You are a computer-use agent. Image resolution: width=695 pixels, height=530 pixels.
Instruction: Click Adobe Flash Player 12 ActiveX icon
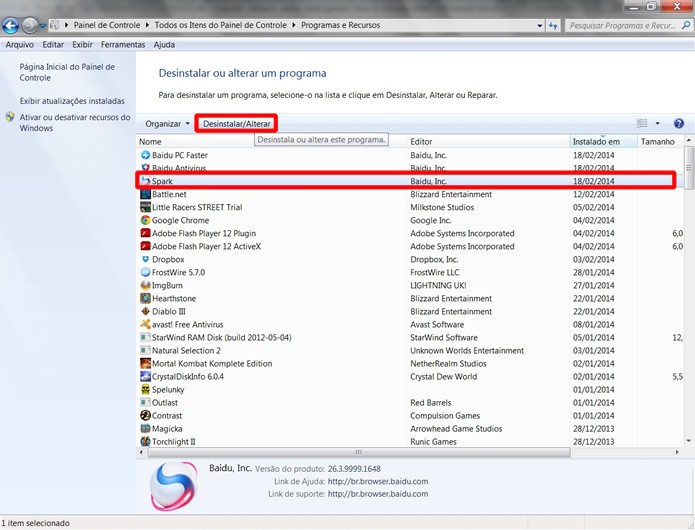[x=145, y=246]
